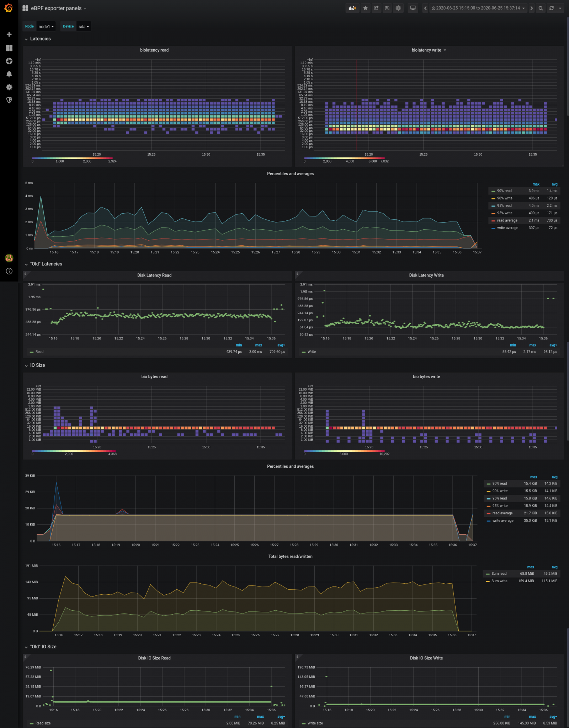Open Alerting via the bell icon

(x=9, y=74)
